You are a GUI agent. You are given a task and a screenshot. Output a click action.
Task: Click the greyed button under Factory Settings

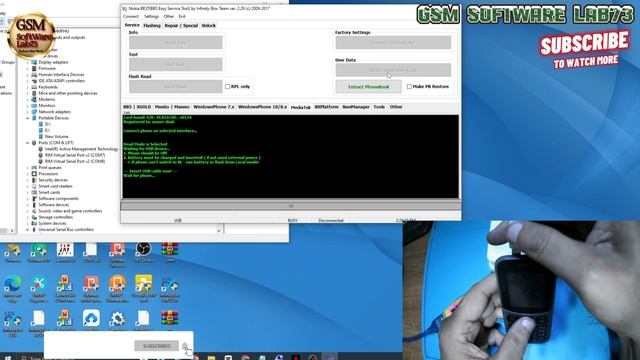click(393, 42)
